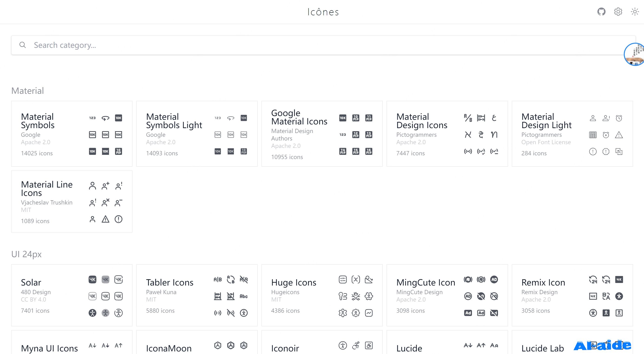Click the accessibility icon in Iconoir

pyautogui.click(x=343, y=345)
